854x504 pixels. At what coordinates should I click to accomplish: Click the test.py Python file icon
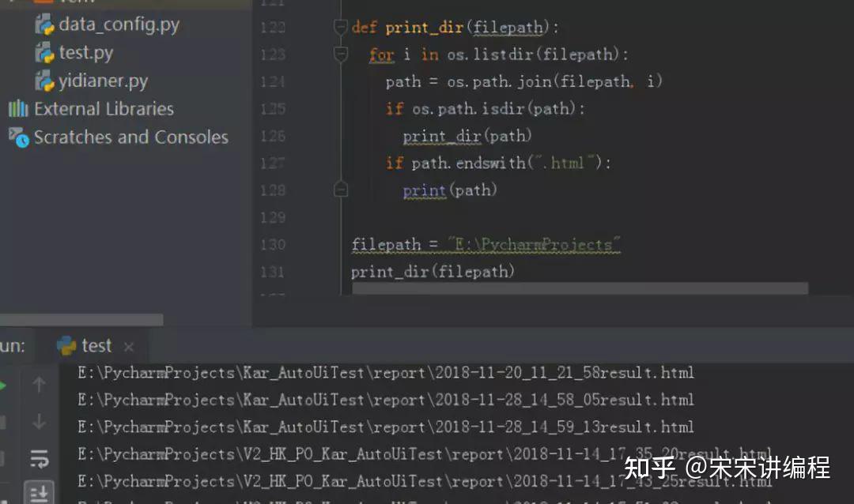pyautogui.click(x=44, y=54)
